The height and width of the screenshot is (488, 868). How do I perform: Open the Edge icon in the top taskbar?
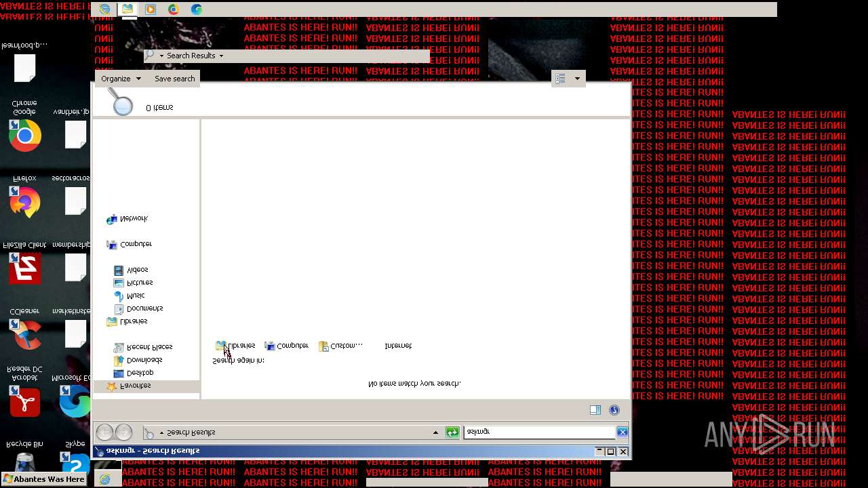(197, 9)
